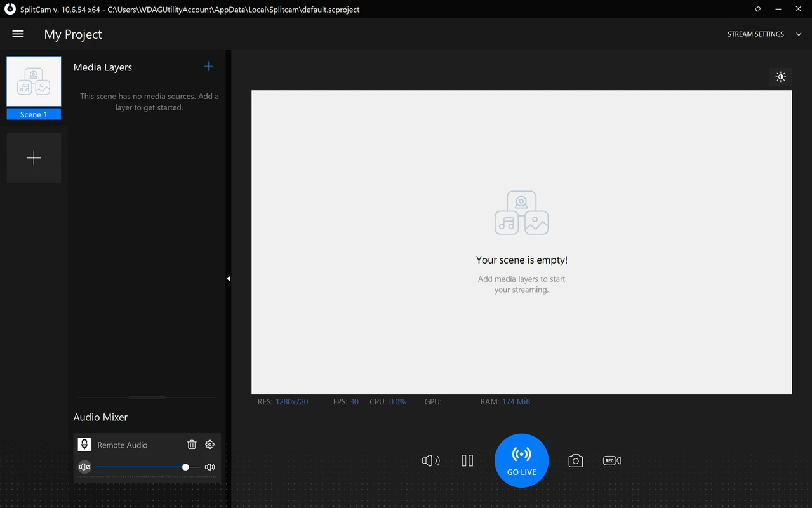Mute the Remote Audio track
The image size is (812, 508).
84,467
